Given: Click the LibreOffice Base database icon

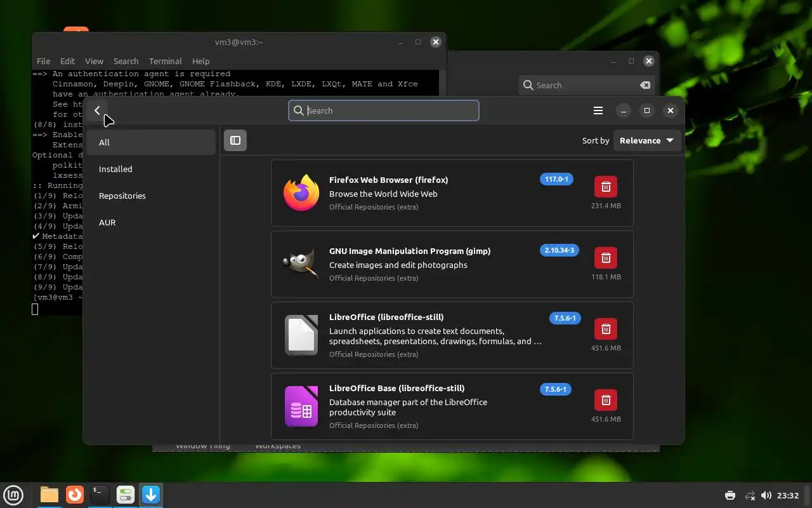Looking at the screenshot, I should point(301,406).
